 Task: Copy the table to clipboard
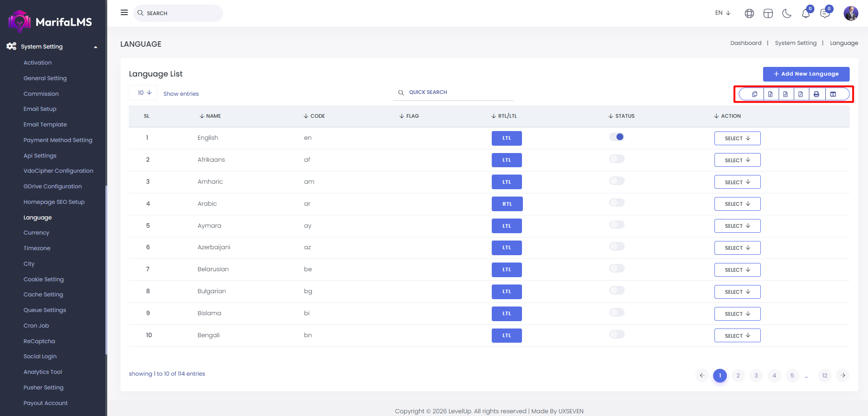point(754,94)
